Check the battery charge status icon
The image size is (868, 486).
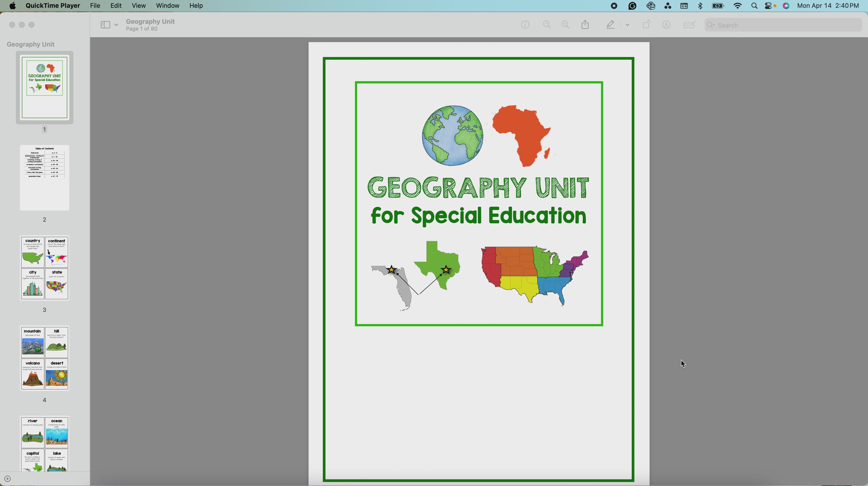(718, 6)
